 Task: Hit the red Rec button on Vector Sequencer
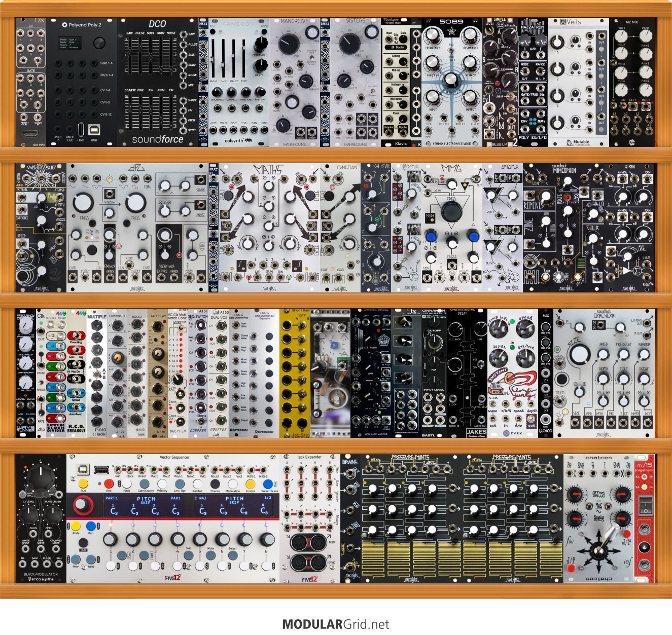pyautogui.click(x=109, y=484)
